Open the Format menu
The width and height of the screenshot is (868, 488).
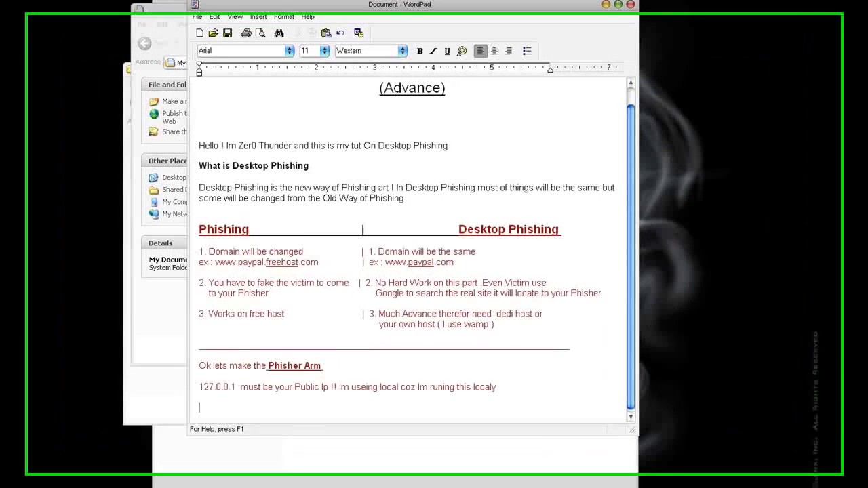pyautogui.click(x=284, y=17)
